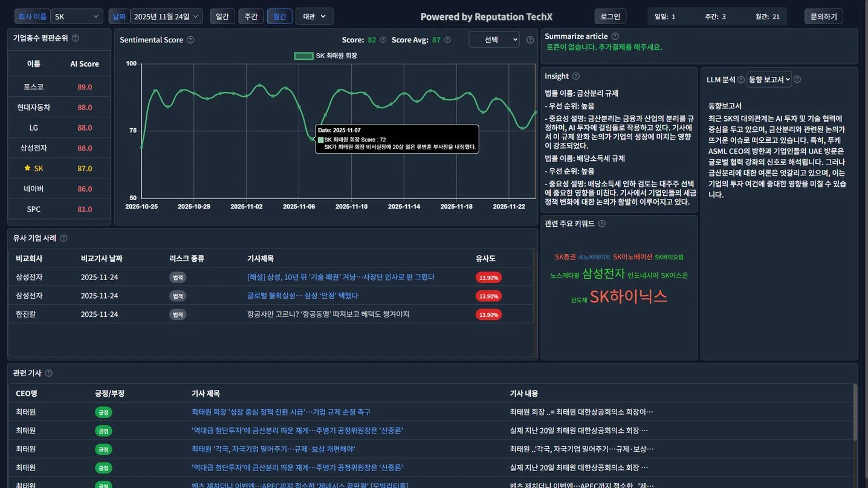This screenshot has height=488, width=868.
Task: Open the 동향 보고서 report type dropdown
Action: 769,79
